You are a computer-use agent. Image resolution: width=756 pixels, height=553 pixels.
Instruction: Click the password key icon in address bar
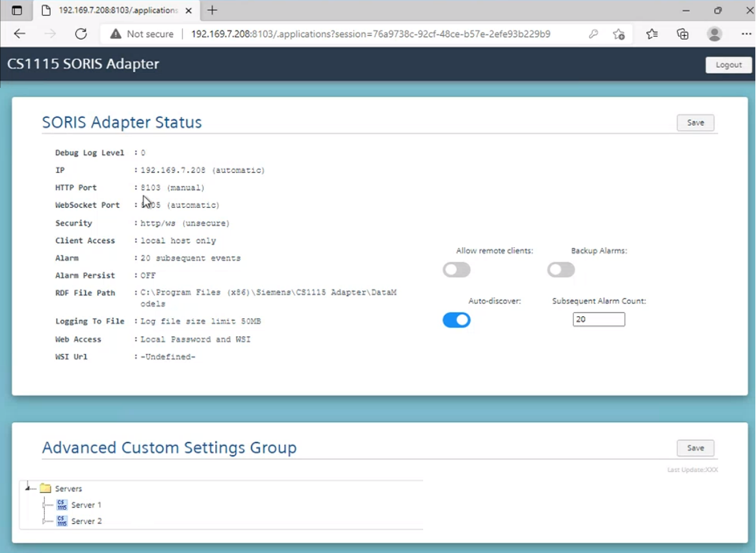pos(593,34)
